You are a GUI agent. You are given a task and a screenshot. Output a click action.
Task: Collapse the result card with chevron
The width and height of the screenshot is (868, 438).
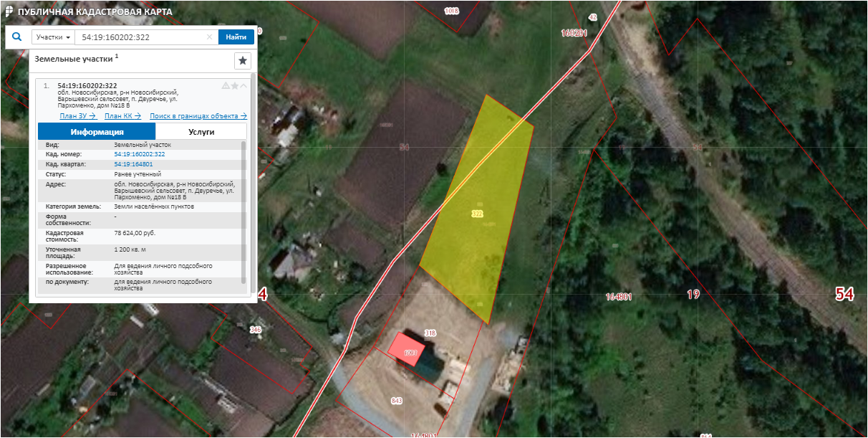(243, 86)
